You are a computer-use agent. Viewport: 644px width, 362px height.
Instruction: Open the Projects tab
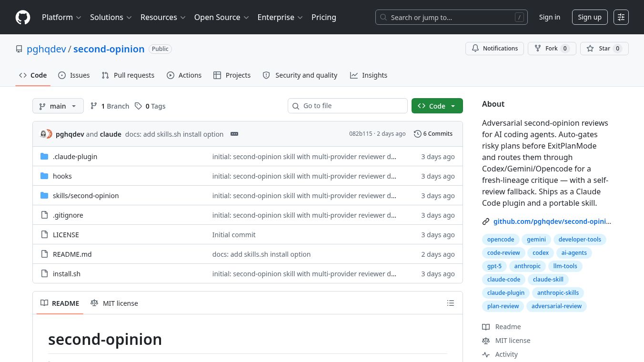(x=232, y=75)
